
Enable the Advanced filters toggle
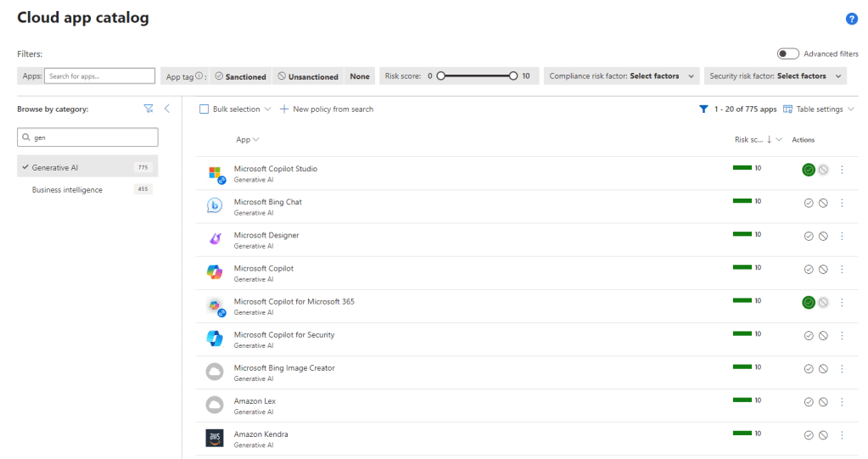point(788,53)
